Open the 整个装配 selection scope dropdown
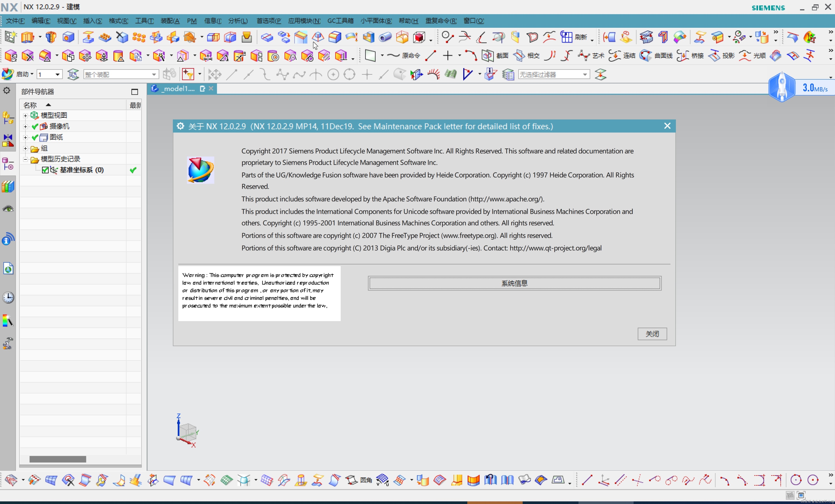 click(x=121, y=74)
